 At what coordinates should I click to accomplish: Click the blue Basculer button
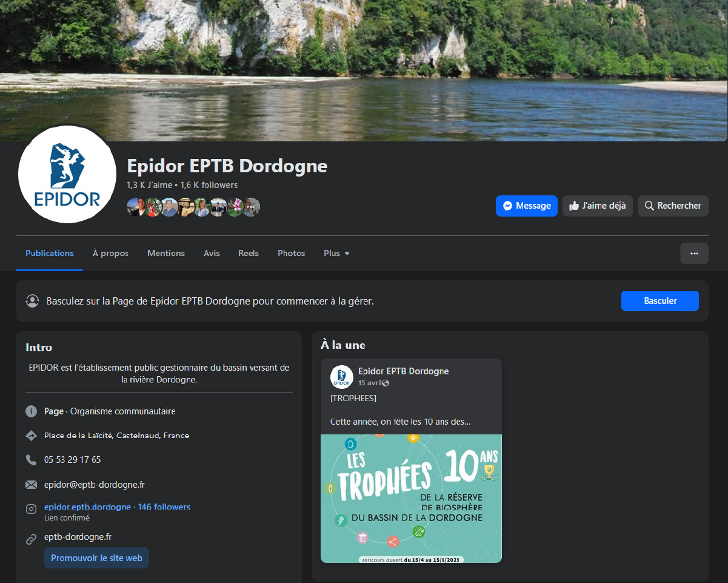[660, 301]
